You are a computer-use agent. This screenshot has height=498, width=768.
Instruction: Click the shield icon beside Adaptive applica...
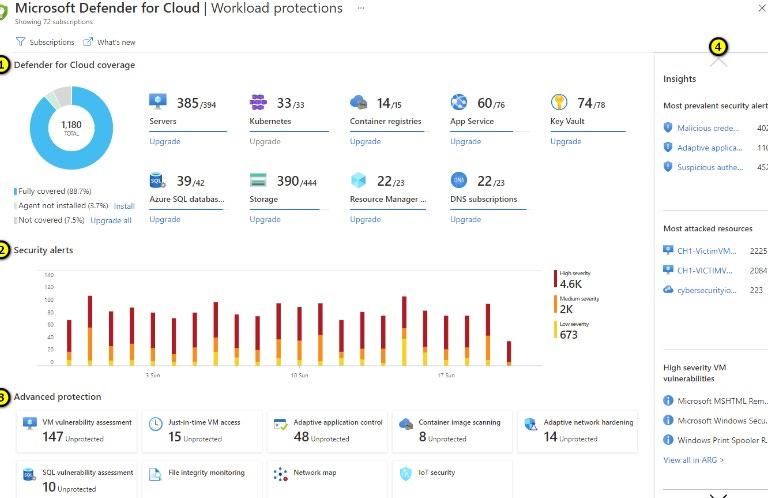(x=668, y=147)
